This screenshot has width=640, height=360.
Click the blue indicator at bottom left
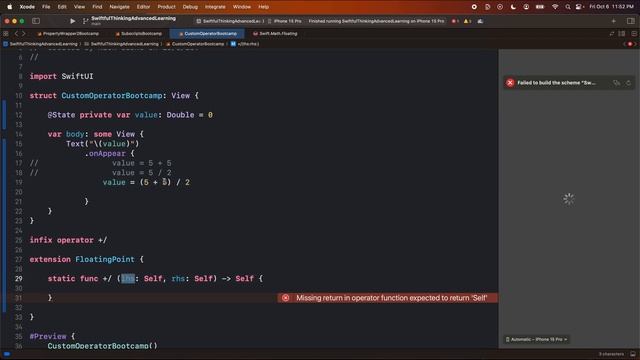tap(7, 354)
